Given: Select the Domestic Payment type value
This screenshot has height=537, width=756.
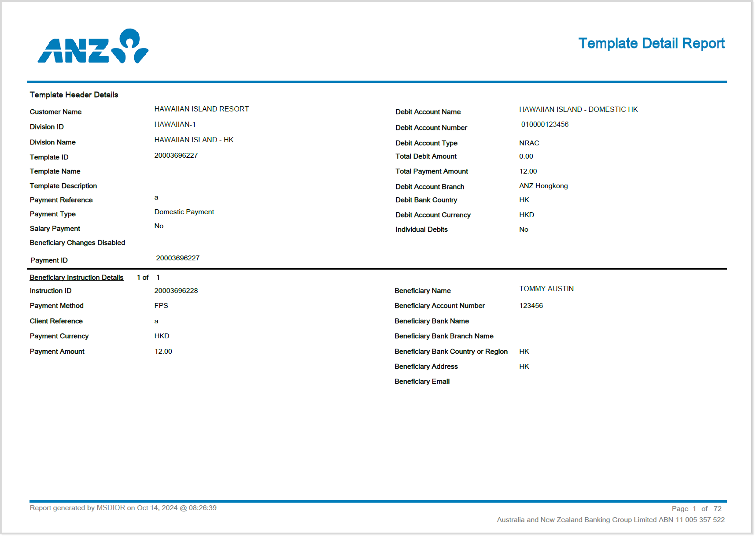Looking at the screenshot, I should click(184, 212).
